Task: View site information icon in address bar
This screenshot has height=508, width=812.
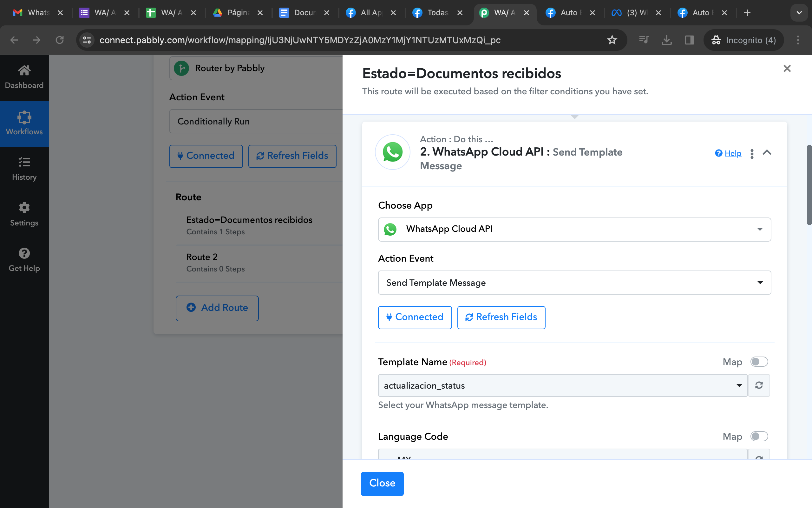Action: (x=87, y=40)
